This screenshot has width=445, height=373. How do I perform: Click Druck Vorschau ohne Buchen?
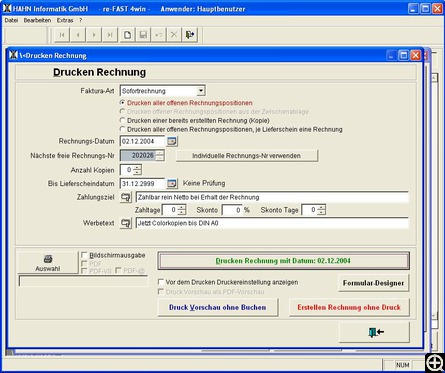point(218,307)
